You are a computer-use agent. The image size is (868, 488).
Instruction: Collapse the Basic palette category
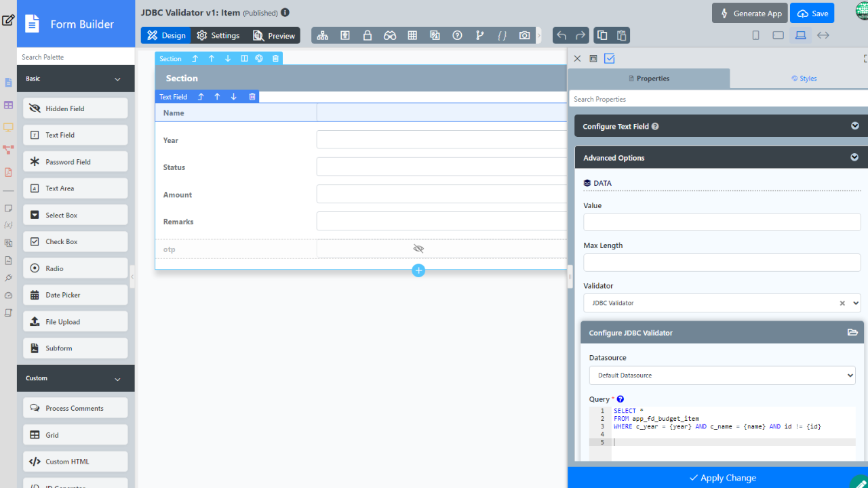point(117,79)
